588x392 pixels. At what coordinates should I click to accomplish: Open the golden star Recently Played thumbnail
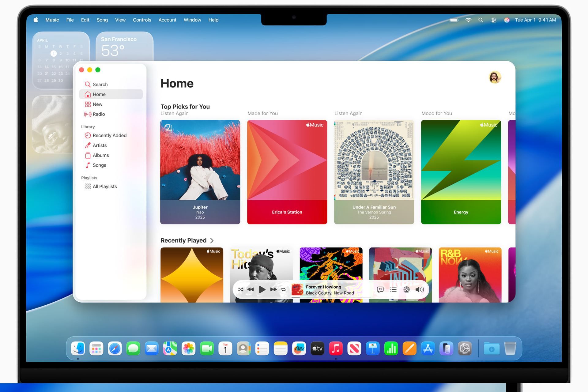tap(192, 275)
